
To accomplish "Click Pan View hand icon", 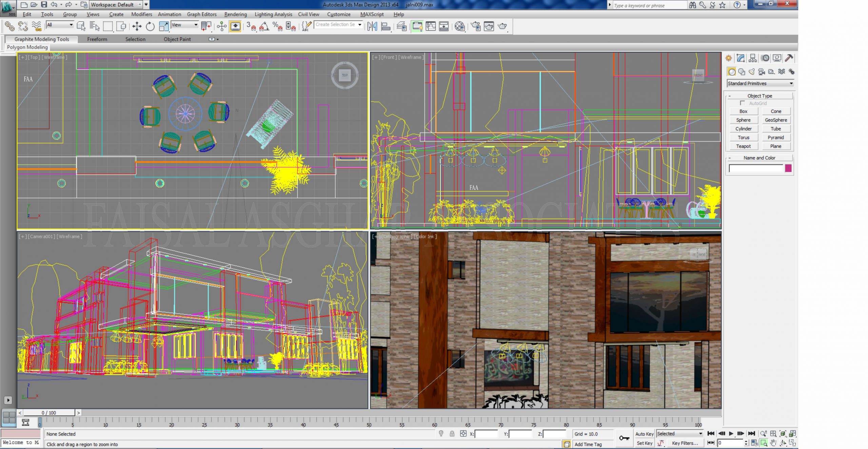I will point(773,443).
